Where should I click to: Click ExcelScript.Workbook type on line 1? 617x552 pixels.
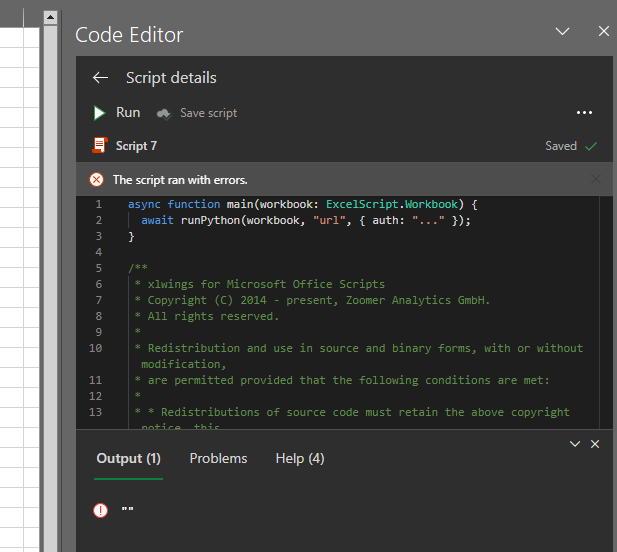(392, 205)
